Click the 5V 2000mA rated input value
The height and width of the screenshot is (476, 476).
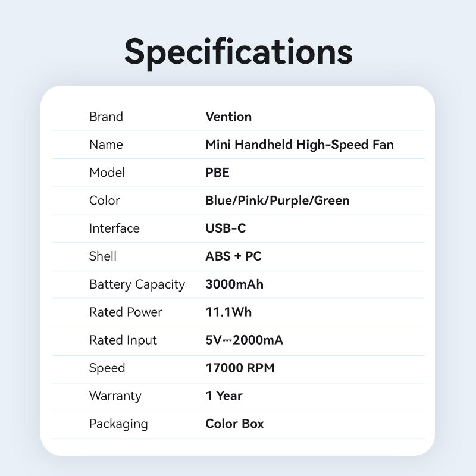tap(244, 340)
